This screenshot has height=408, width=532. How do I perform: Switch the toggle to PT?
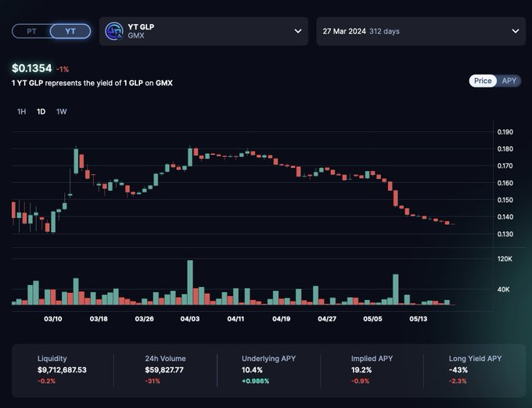(31, 31)
